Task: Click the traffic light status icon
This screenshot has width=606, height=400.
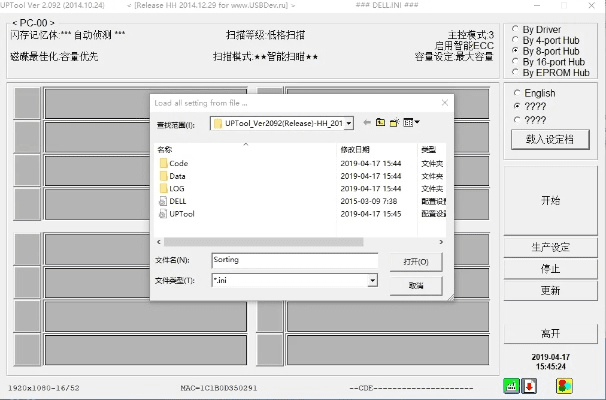Action: point(564,386)
